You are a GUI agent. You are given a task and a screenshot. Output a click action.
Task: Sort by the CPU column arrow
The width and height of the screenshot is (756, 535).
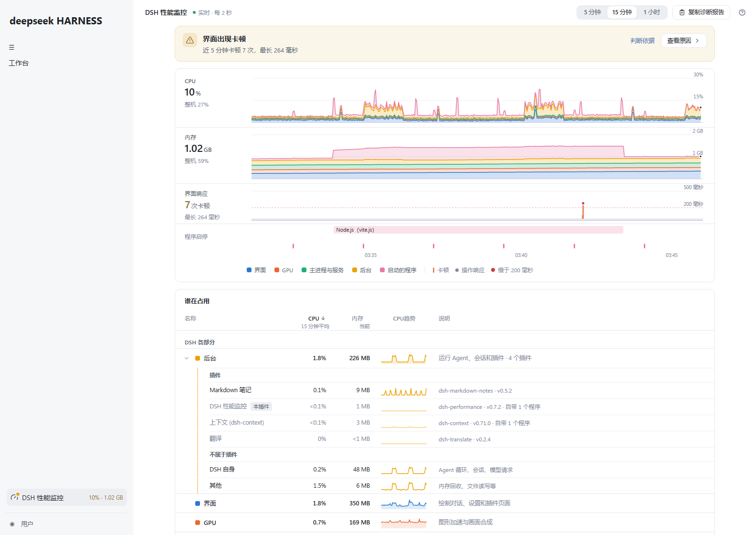[323, 318]
